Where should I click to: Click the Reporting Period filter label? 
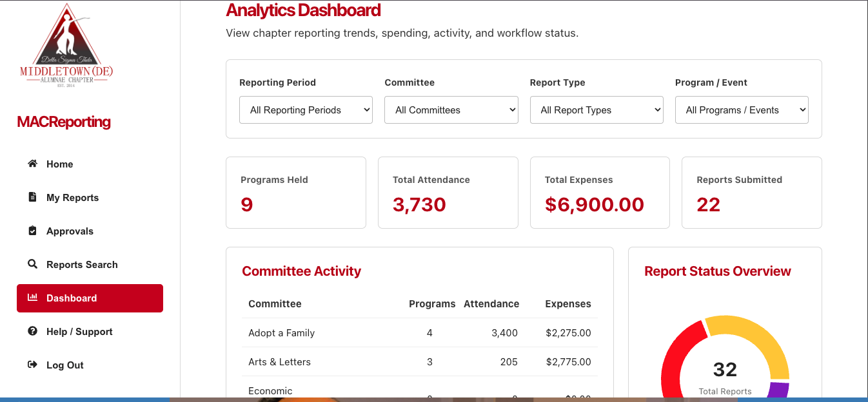point(277,82)
